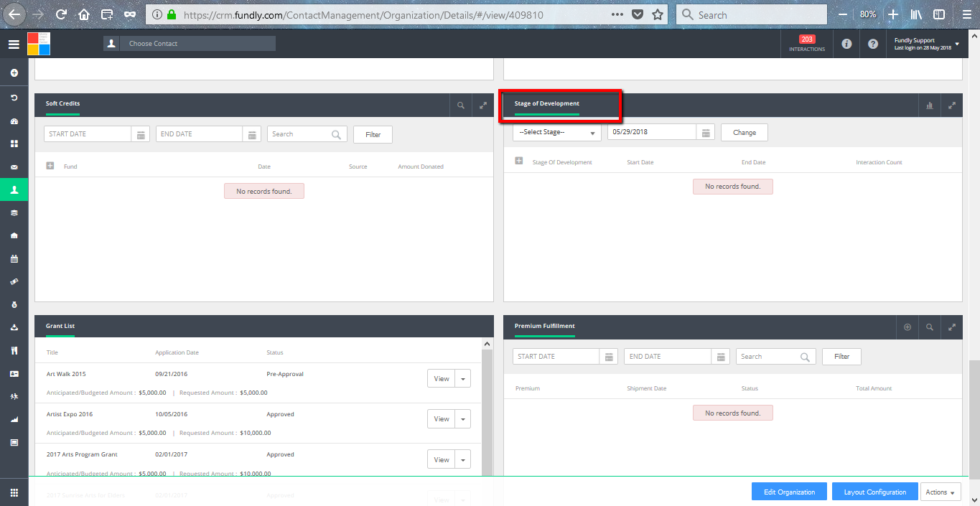Image resolution: width=980 pixels, height=506 pixels.
Task: Open the Fundly Support user menu
Action: [x=926, y=44]
